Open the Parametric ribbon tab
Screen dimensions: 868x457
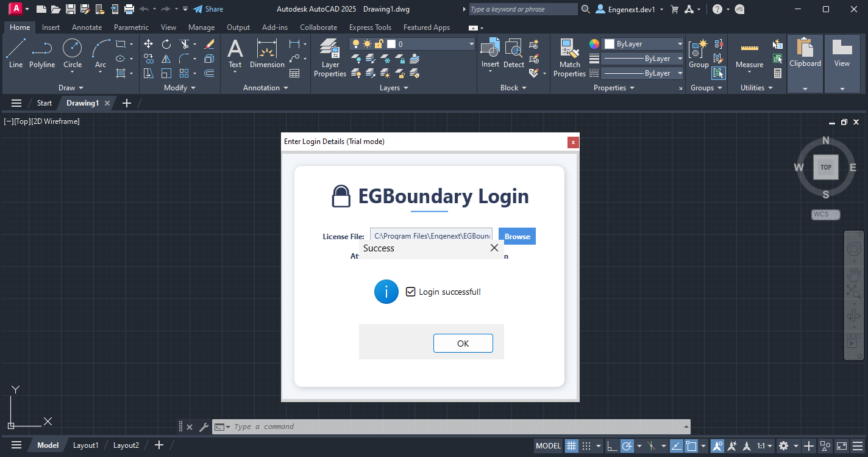point(131,27)
